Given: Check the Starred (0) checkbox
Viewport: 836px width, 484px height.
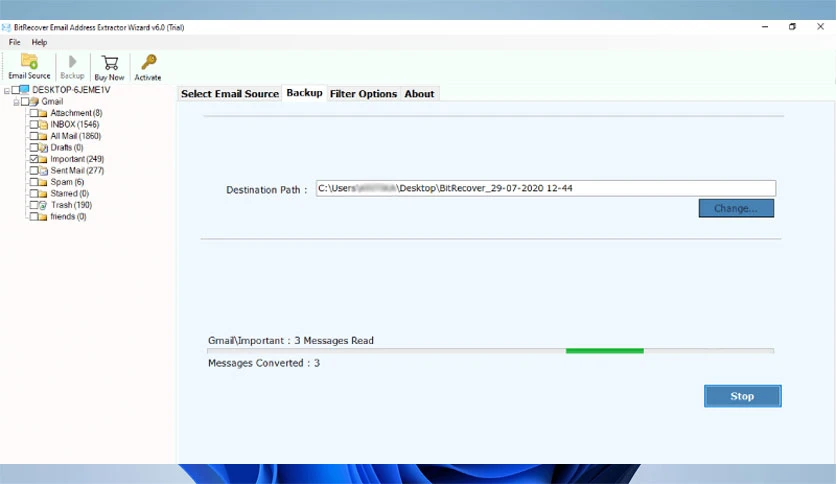Looking at the screenshot, I should (x=34, y=193).
